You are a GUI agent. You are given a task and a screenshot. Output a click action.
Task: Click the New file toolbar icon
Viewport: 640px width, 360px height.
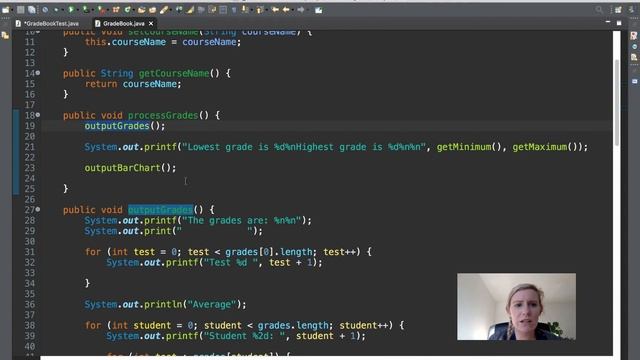click(x=6, y=10)
